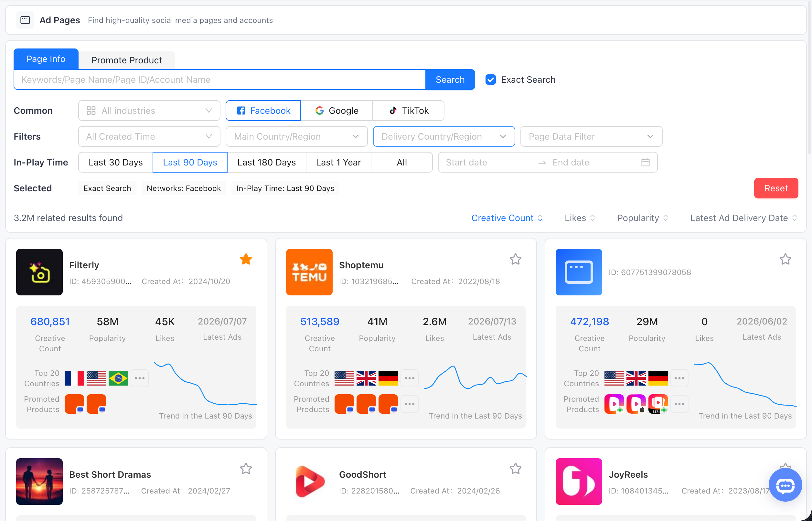Open the Filterly page title
The width and height of the screenshot is (812, 521).
pyautogui.click(x=84, y=265)
